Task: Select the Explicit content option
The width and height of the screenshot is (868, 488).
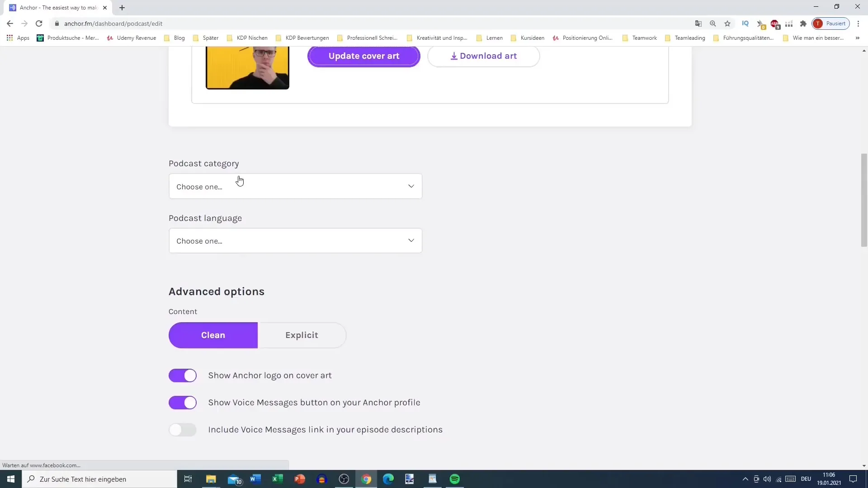Action: [x=302, y=335]
